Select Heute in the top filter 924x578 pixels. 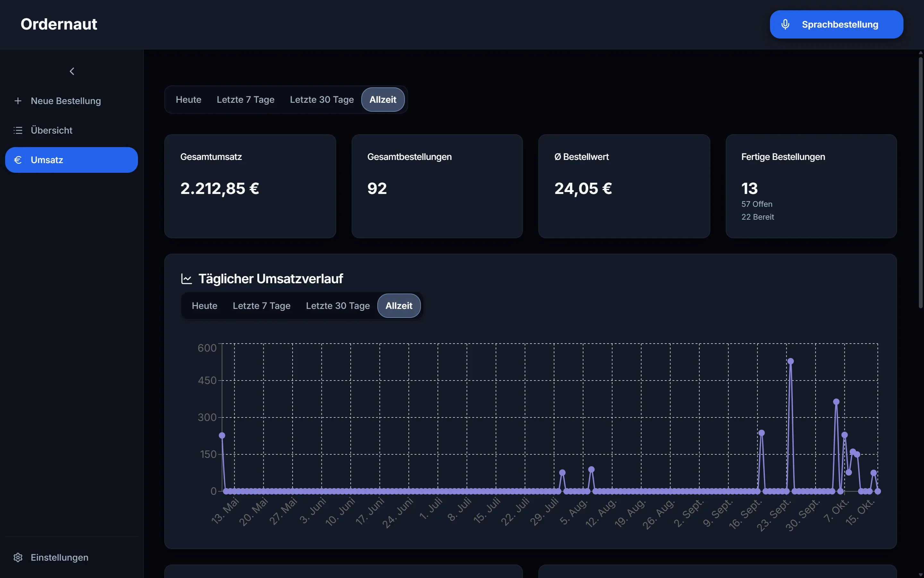[189, 100]
